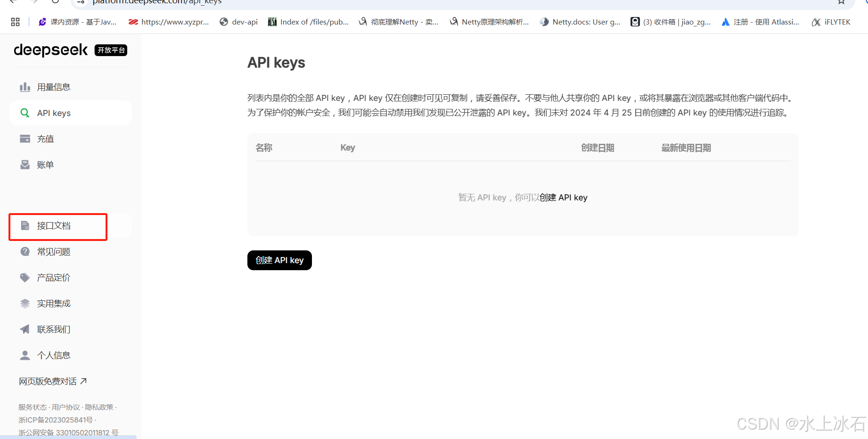The height and width of the screenshot is (439, 868).
Task: Click the 名称 column header
Action: pyautogui.click(x=264, y=148)
